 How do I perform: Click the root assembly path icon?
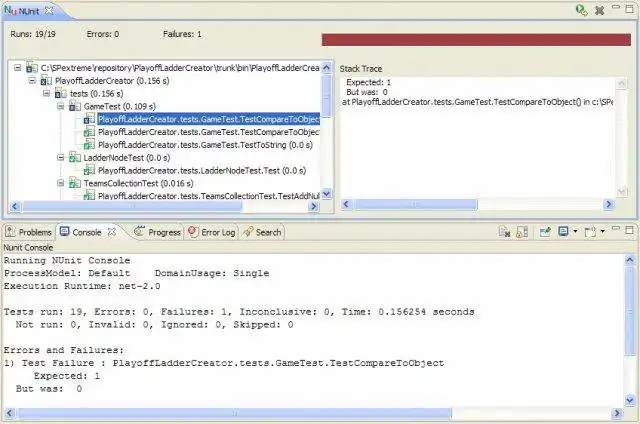[x=32, y=68]
